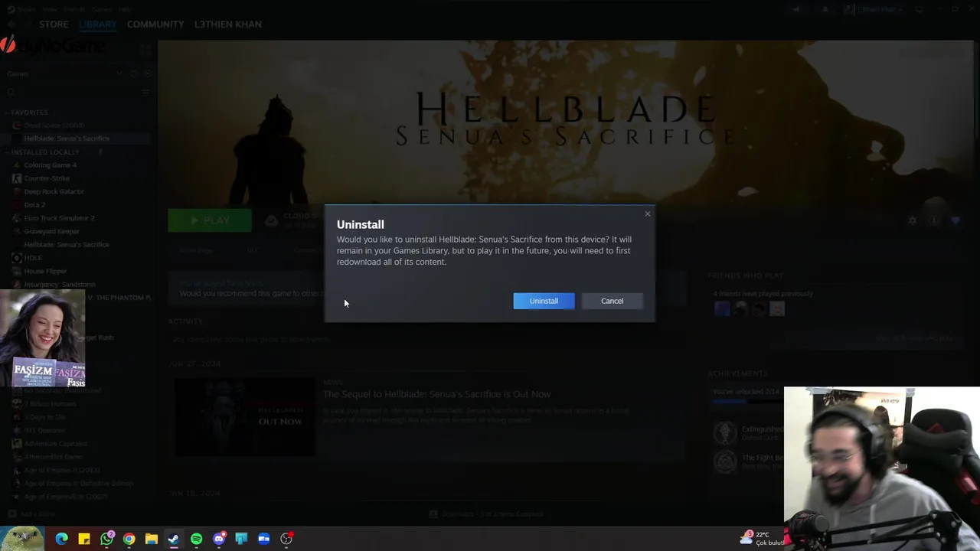Open the Games filter dropdown
Screen dimensions: 980x551
click(x=119, y=73)
